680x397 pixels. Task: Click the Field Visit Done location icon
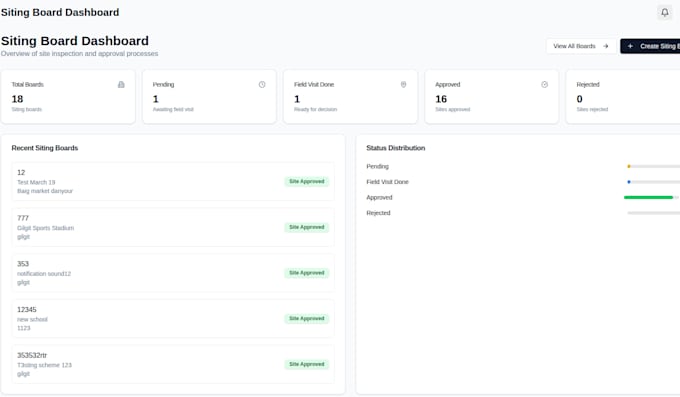click(403, 85)
